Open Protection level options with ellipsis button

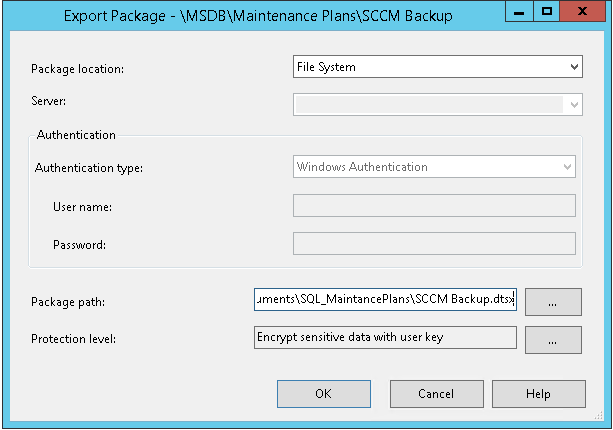[553, 340]
